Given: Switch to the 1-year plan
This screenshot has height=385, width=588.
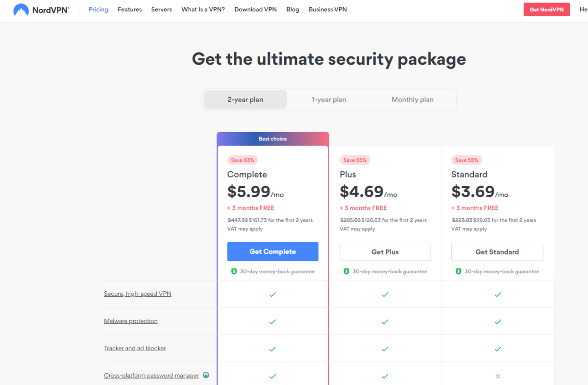Looking at the screenshot, I should (329, 100).
